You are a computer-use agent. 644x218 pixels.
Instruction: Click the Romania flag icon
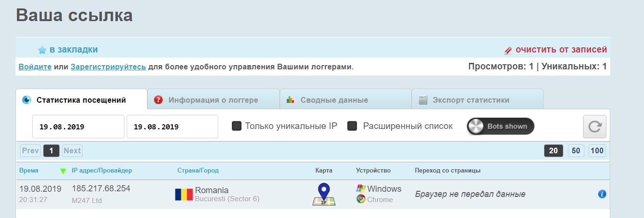[184, 195]
